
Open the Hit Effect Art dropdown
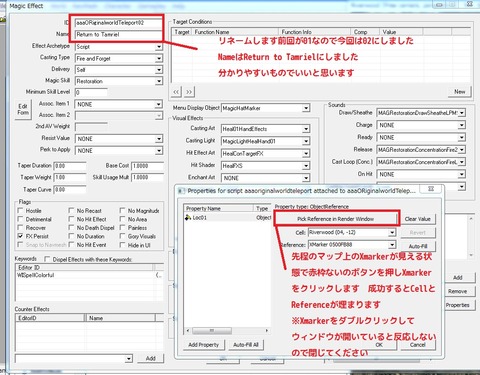click(x=306, y=154)
